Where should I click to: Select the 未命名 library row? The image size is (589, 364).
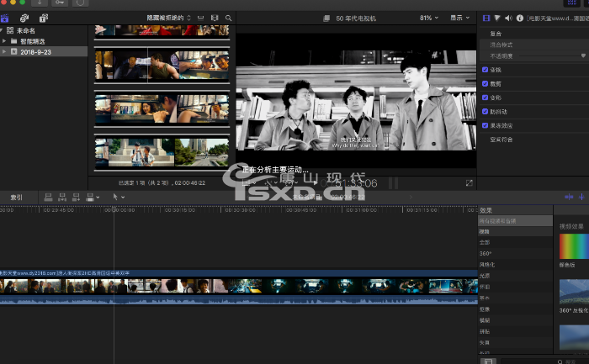click(x=44, y=31)
